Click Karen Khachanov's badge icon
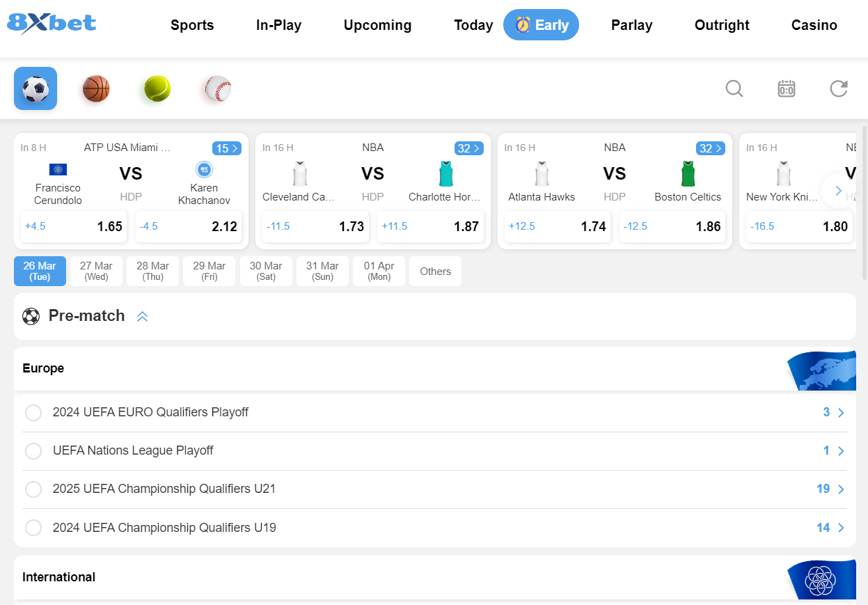 [x=204, y=170]
